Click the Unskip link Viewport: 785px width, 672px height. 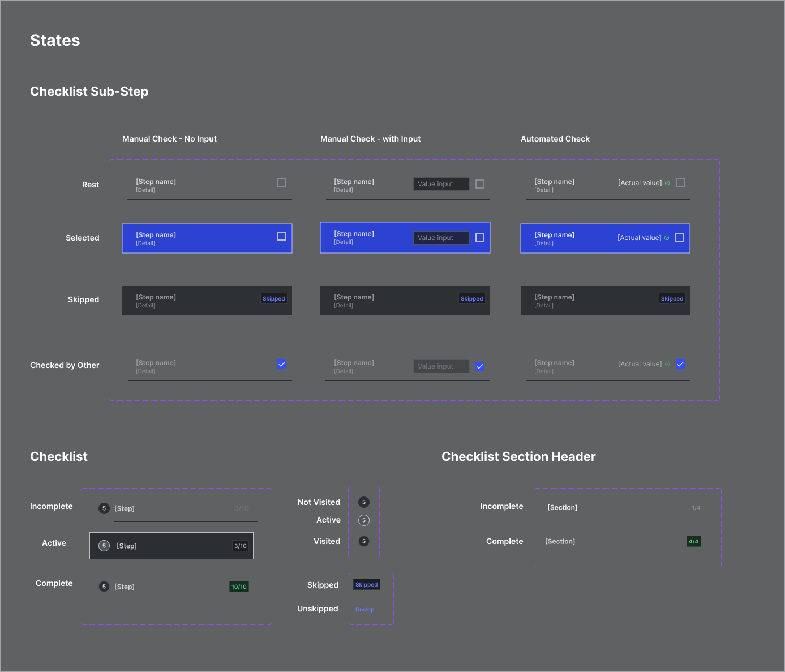point(365,610)
